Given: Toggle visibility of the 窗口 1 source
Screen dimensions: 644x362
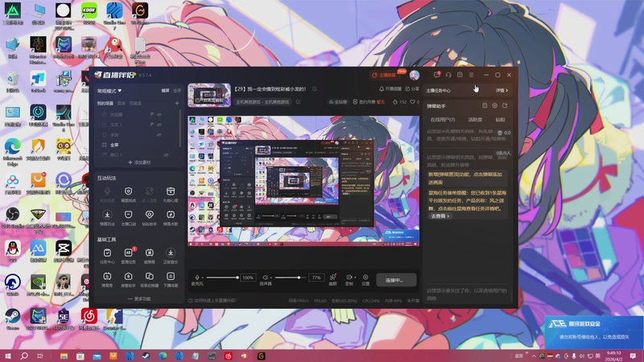Looking at the screenshot, I should [x=167, y=155].
